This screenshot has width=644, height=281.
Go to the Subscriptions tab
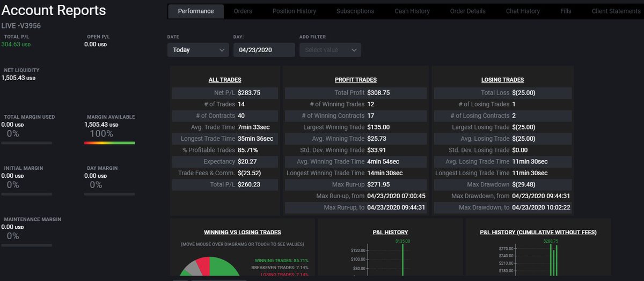(x=355, y=11)
